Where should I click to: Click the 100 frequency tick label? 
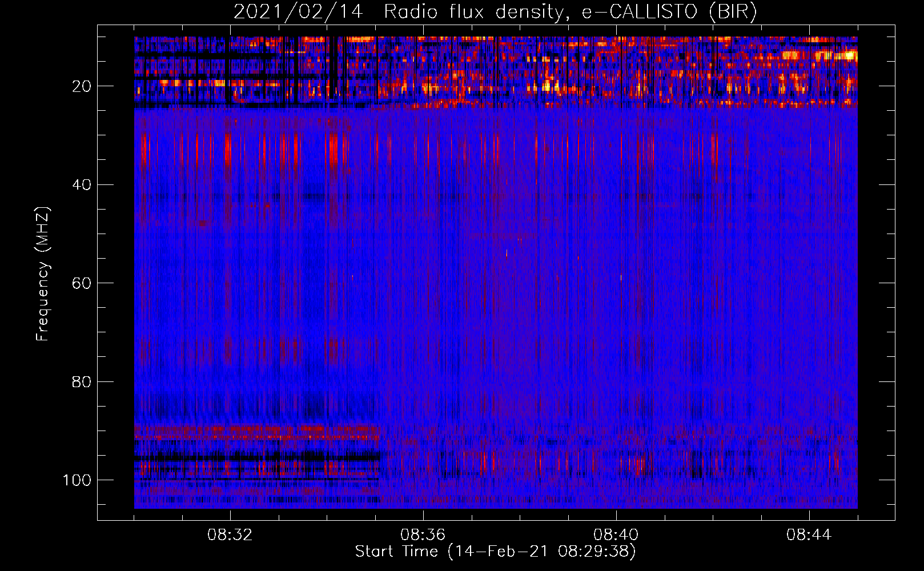pos(77,480)
